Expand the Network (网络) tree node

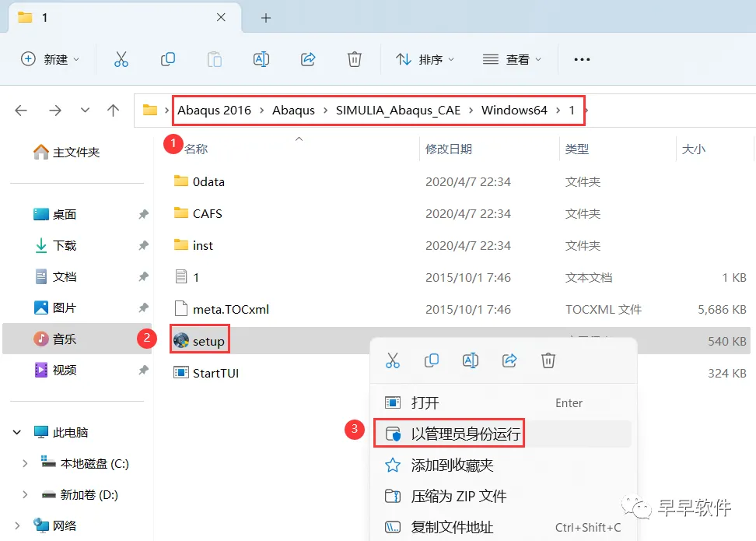[17, 525]
